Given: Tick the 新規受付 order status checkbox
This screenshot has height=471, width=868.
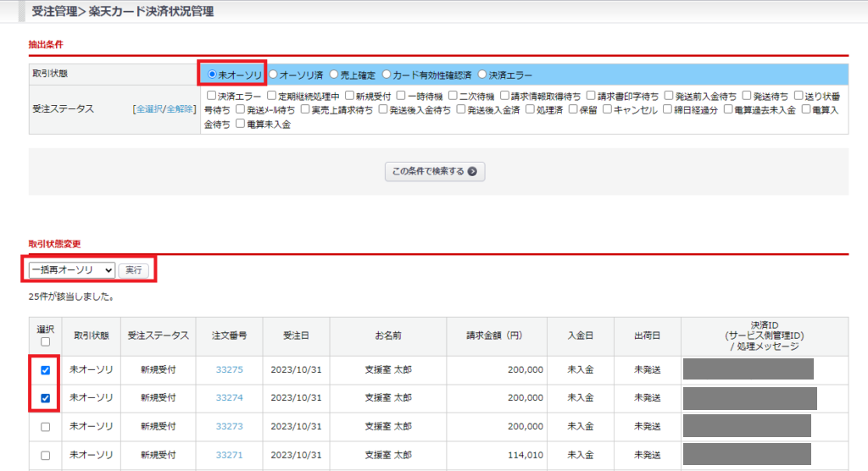Looking at the screenshot, I should coord(349,97).
